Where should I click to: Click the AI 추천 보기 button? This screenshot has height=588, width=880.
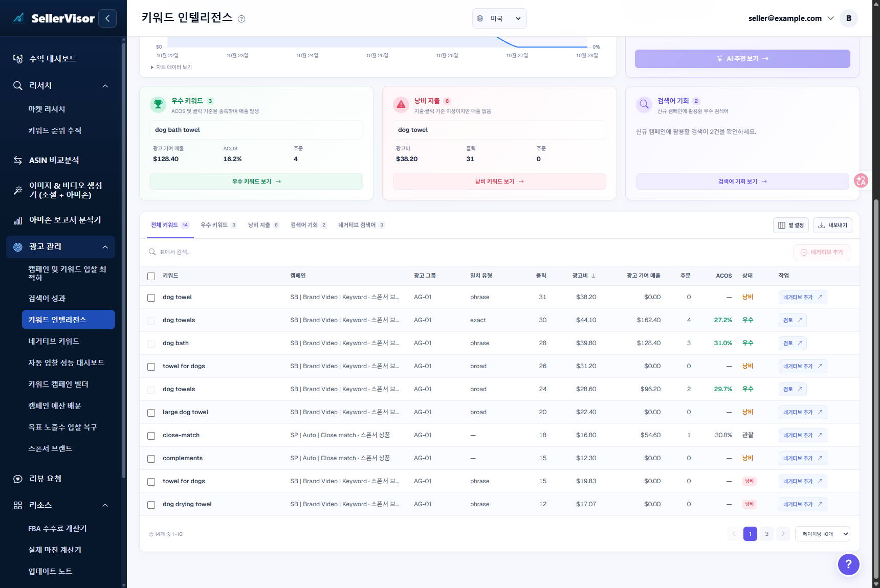tap(742, 59)
